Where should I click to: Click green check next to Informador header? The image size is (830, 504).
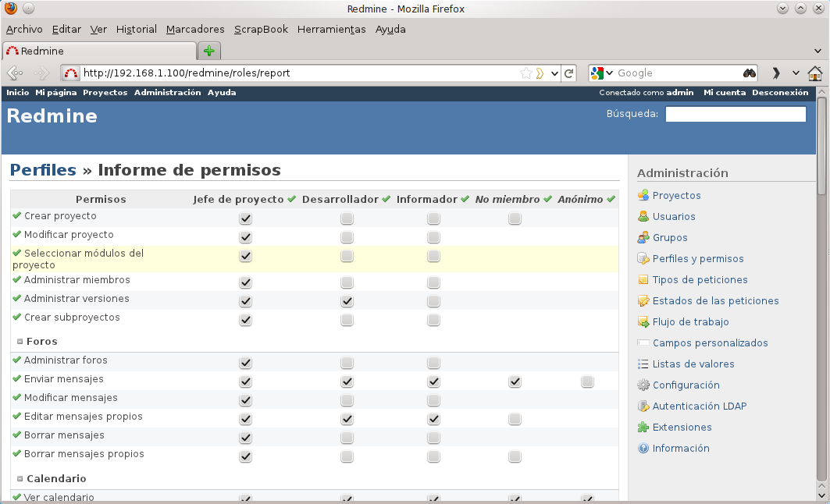(465, 199)
